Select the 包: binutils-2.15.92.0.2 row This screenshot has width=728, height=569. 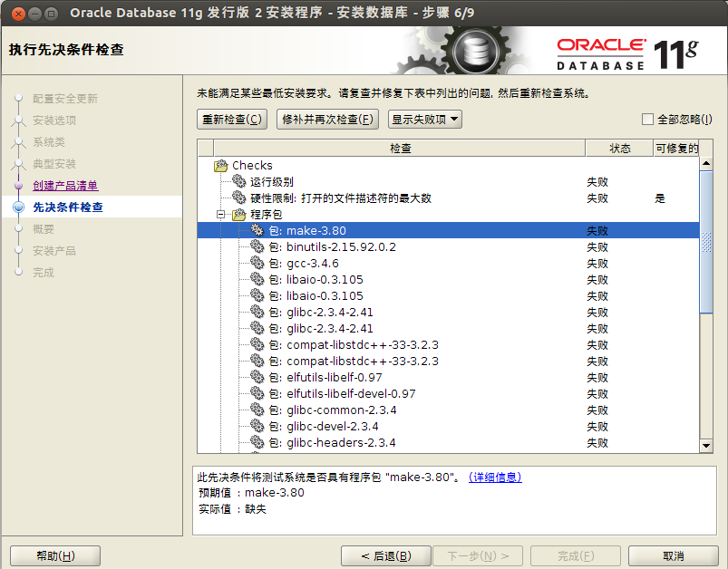coord(448,247)
